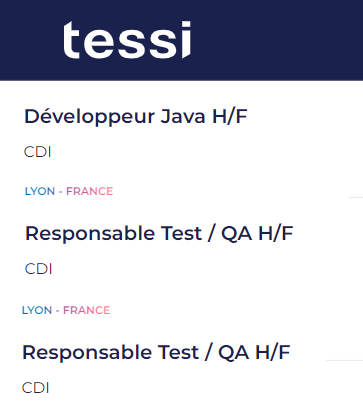Click the empty navy header area beside logo
The height and width of the screenshot is (402, 363).
(277, 40)
